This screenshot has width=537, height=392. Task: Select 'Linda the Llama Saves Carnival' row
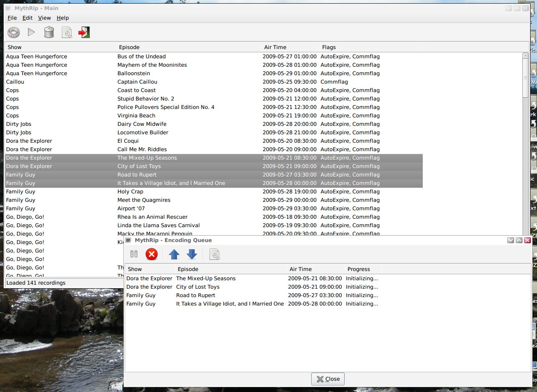[x=214, y=225]
